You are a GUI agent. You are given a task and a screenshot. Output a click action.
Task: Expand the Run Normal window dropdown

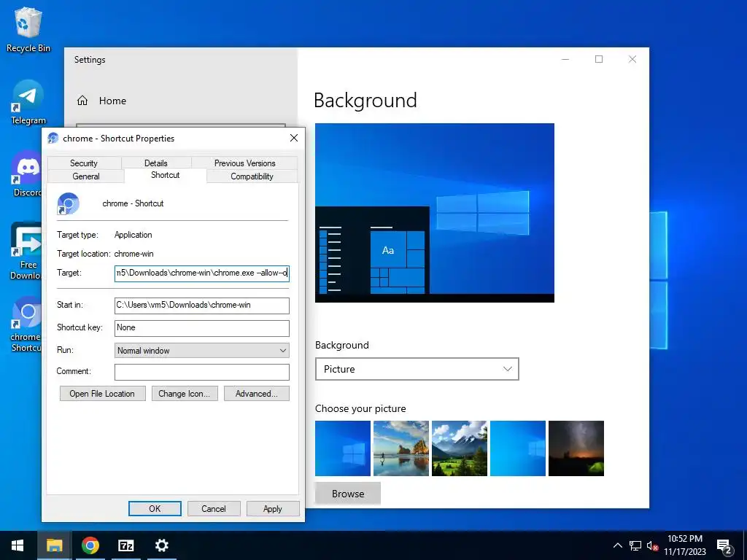coord(201,351)
